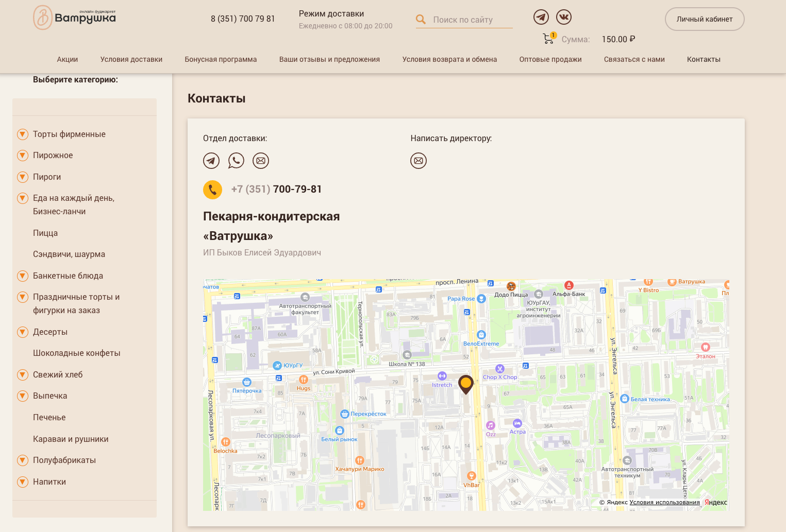The height and width of the screenshot is (532, 786).
Task: Contact delivery department via Telegram
Action: tap(211, 161)
